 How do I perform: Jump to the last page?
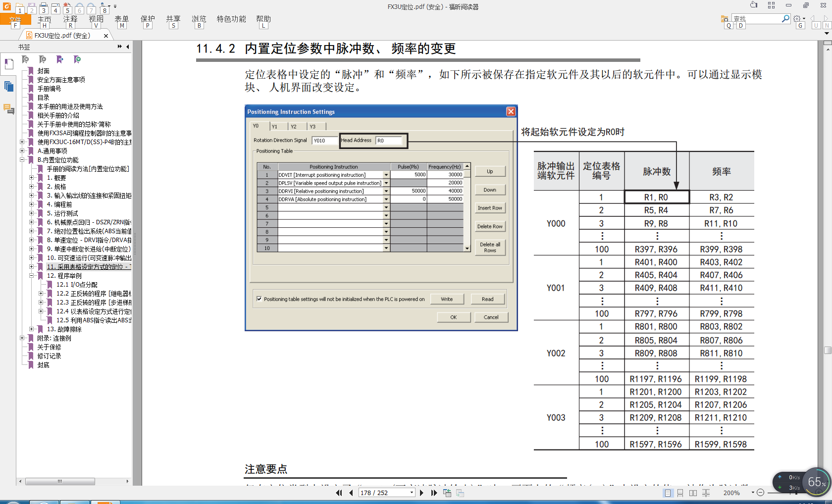[x=434, y=493]
